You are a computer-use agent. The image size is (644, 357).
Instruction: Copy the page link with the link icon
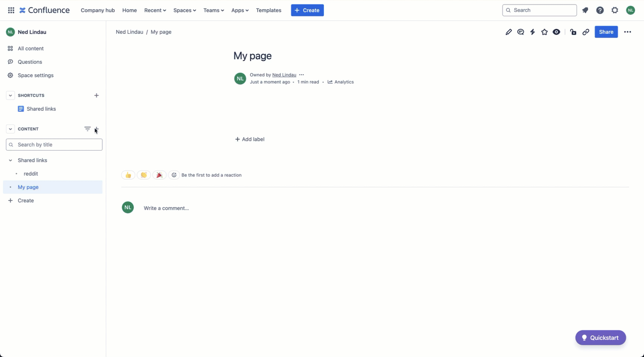click(x=585, y=32)
